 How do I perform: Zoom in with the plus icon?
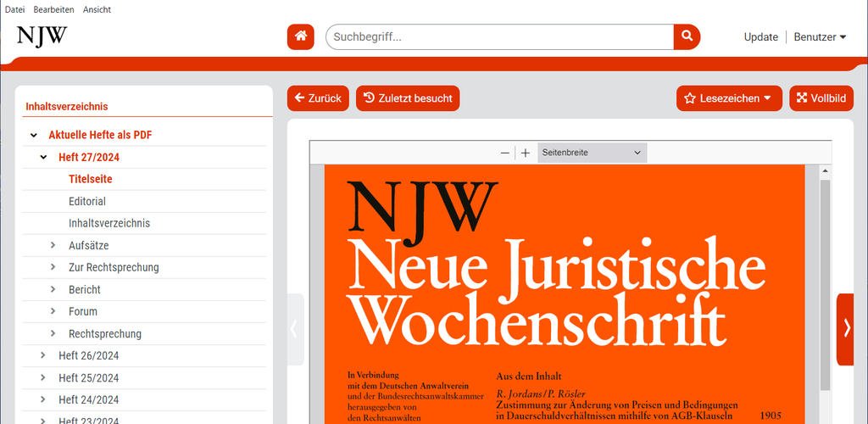526,153
